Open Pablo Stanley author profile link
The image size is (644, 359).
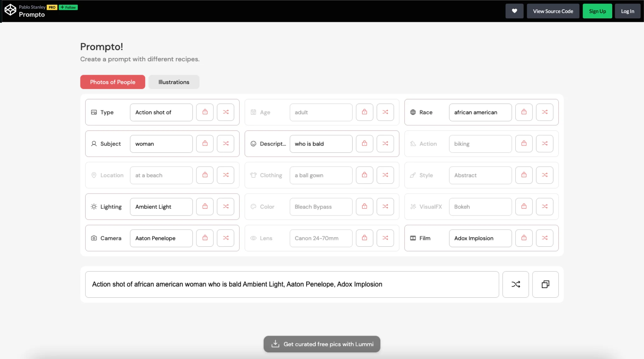coord(32,7)
